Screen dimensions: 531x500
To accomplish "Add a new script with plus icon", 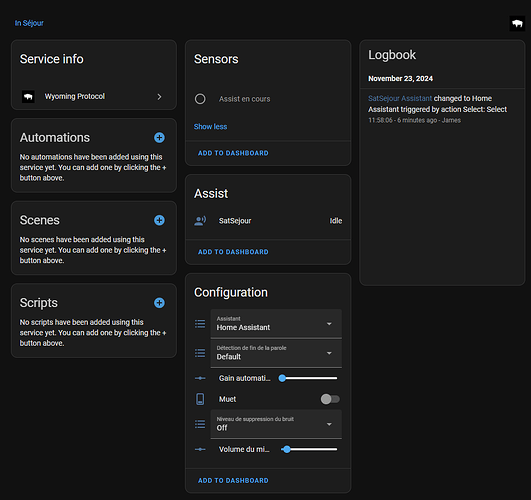I will (159, 303).
